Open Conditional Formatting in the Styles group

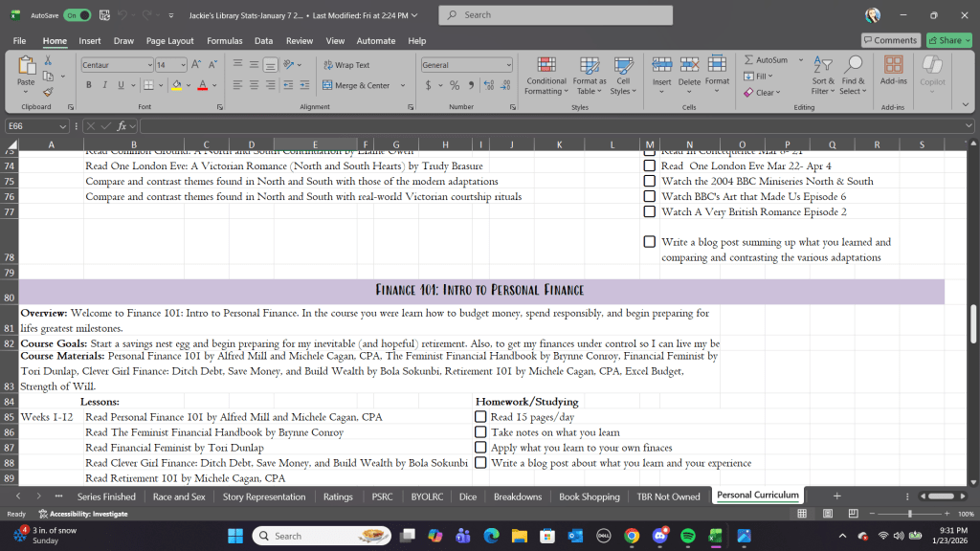546,74
